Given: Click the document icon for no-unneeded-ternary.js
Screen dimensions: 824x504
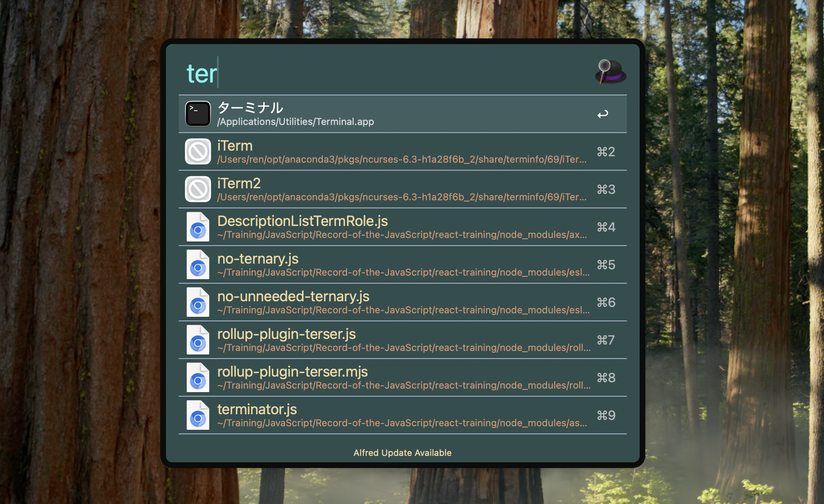Looking at the screenshot, I should tap(197, 302).
